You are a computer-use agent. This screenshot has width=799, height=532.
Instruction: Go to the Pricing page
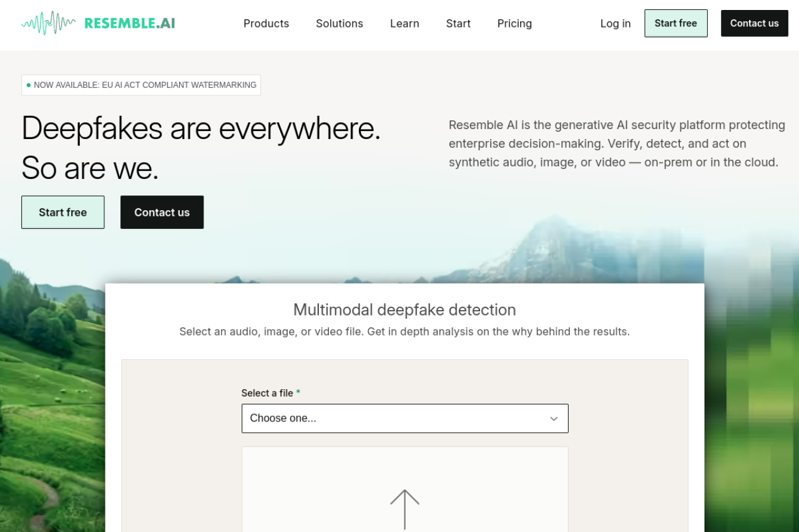coord(514,23)
